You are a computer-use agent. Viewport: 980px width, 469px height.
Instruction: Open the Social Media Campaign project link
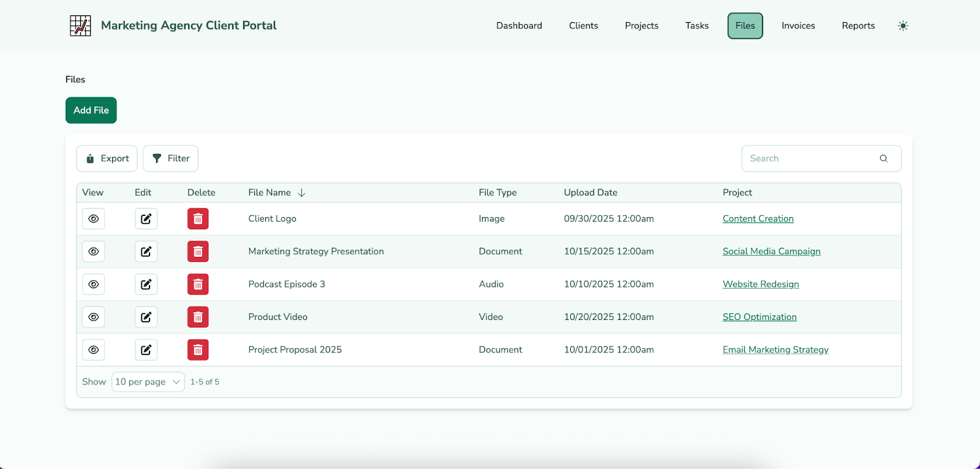point(771,251)
